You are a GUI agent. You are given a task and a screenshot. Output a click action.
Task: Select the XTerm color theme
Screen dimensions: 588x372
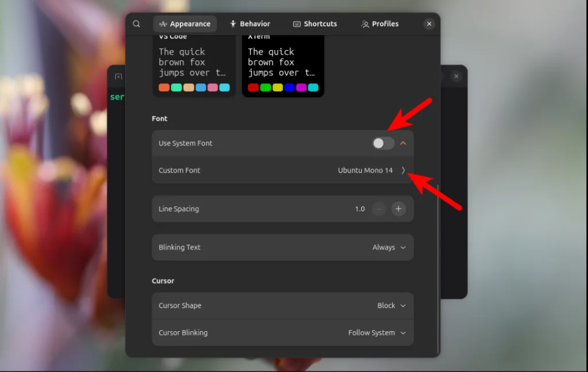click(x=283, y=66)
